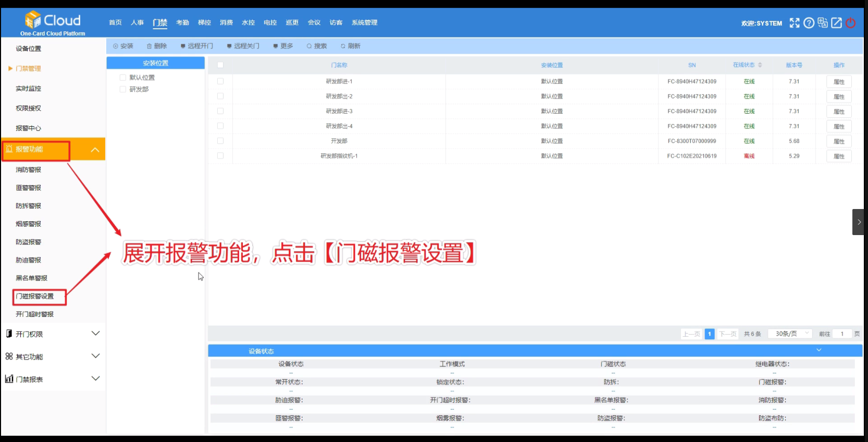Tick checkbox for row 研发部出-2

click(x=220, y=96)
